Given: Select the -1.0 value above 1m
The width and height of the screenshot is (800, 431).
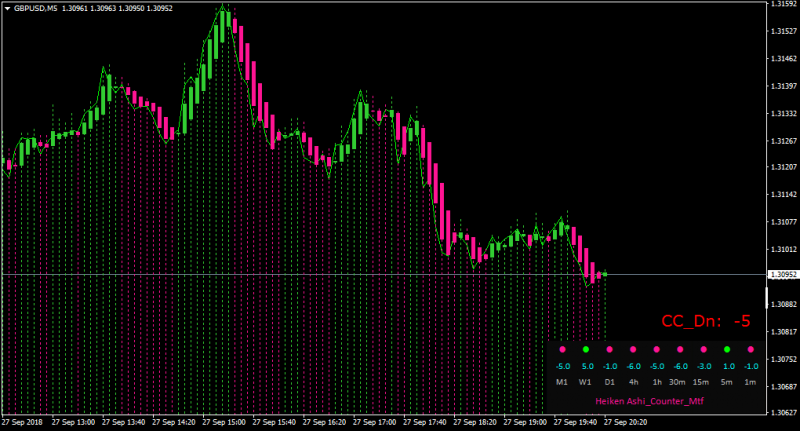Looking at the screenshot, I should click(x=751, y=366).
